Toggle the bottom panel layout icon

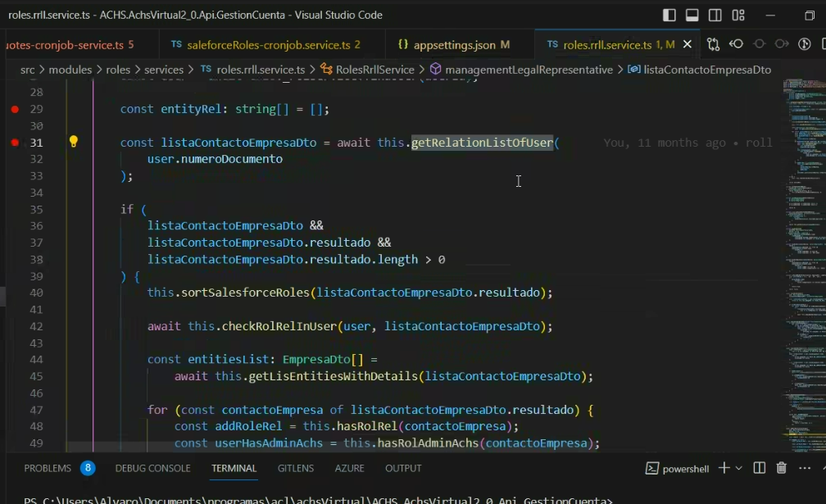[692, 16]
